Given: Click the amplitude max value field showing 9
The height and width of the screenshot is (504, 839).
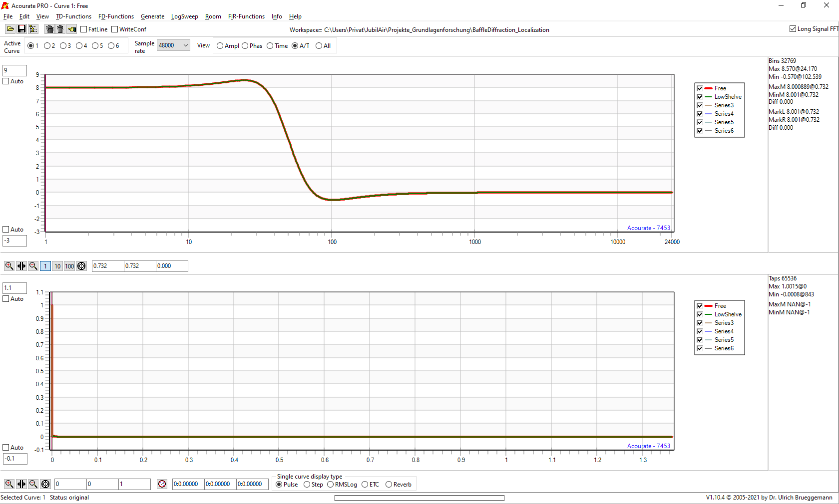Looking at the screenshot, I should click(x=14, y=70).
